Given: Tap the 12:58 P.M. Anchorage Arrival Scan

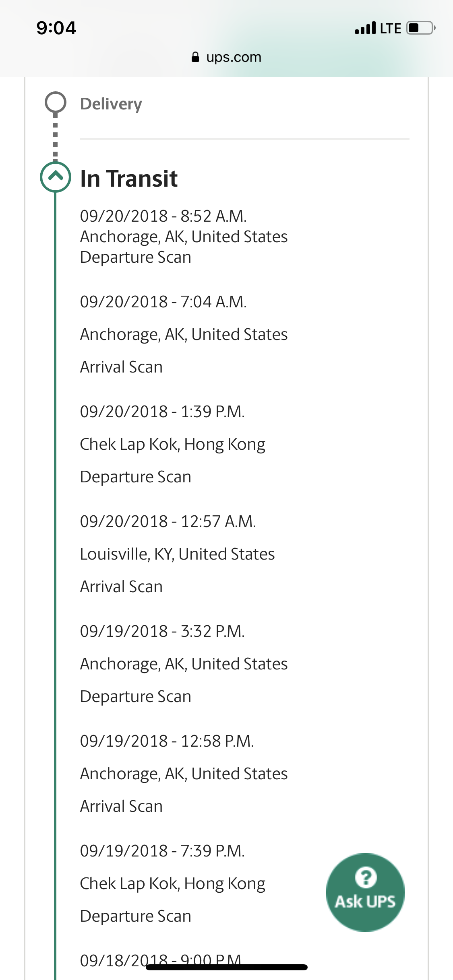Looking at the screenshot, I should (x=184, y=774).
